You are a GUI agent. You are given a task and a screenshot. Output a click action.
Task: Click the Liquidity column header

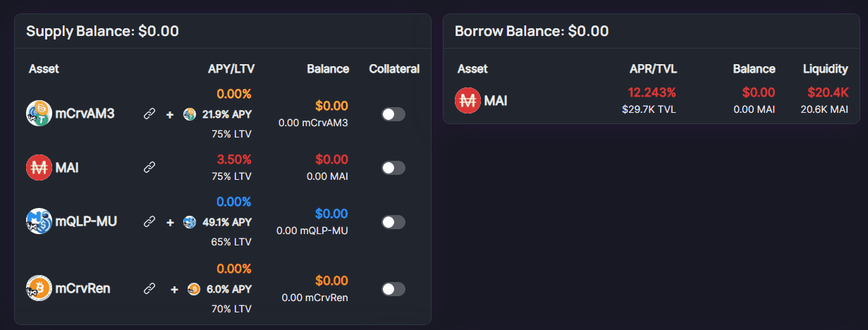[x=825, y=69]
